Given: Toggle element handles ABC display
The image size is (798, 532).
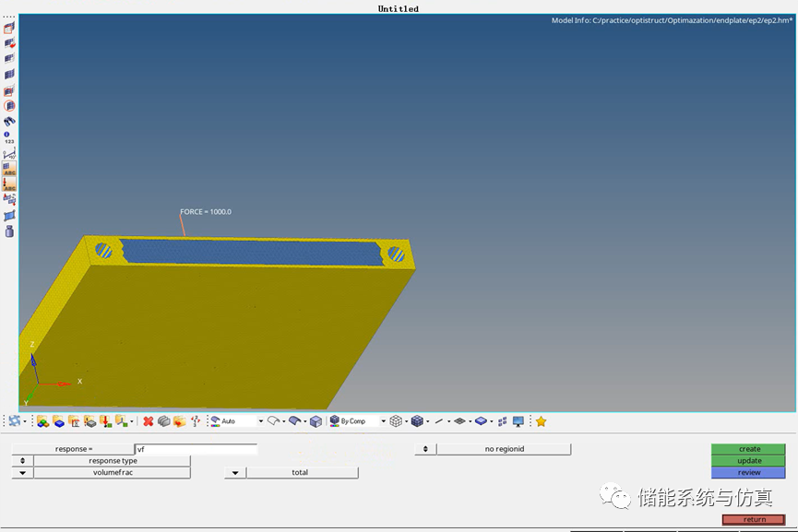Looking at the screenshot, I should tap(9, 169).
